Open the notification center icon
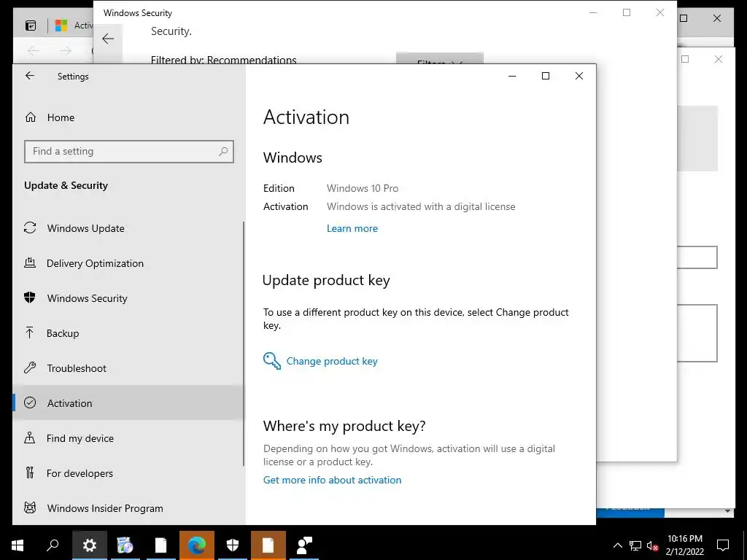This screenshot has width=747, height=560. [x=723, y=545]
